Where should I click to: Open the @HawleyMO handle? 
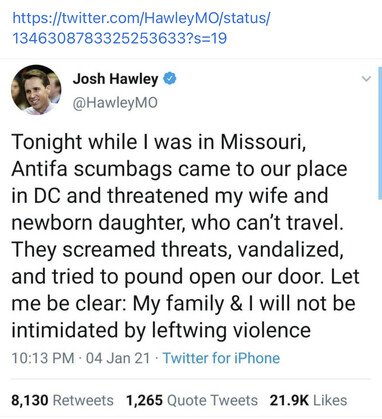tap(115, 103)
